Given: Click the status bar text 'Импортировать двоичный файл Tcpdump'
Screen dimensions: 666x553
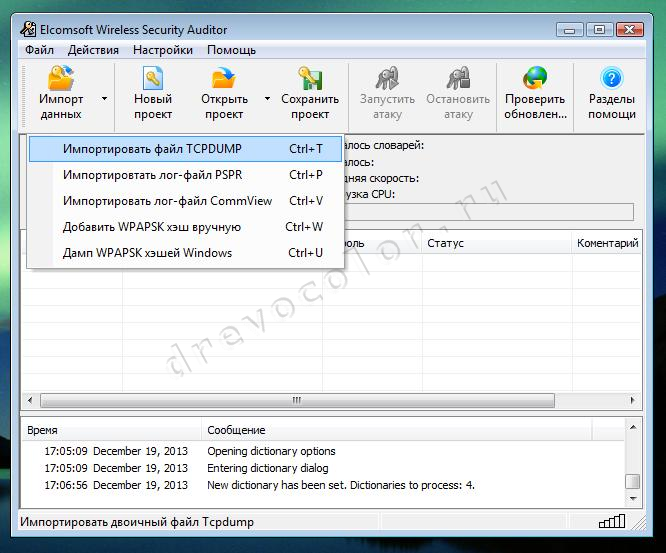Looking at the screenshot, I should pos(137,522).
